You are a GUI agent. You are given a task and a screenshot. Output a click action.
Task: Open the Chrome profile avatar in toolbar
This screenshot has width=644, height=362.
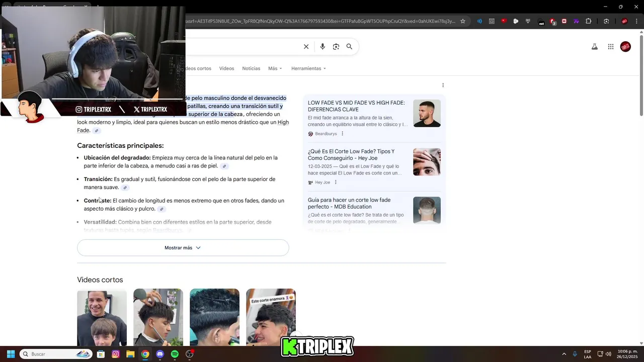coord(624,21)
